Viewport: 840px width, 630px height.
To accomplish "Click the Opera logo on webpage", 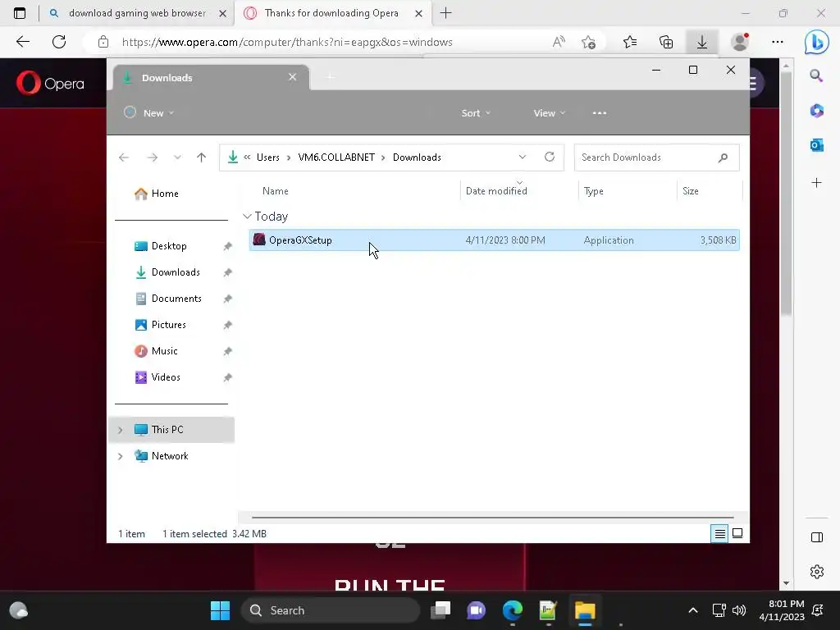I will [x=50, y=83].
